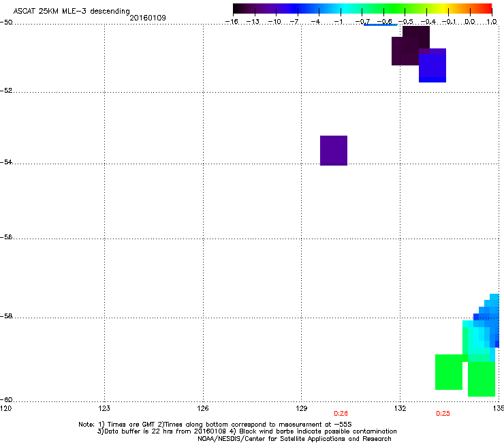Click the -58 latitude axis label
This screenshot has width=504, height=443.
(x=6, y=316)
